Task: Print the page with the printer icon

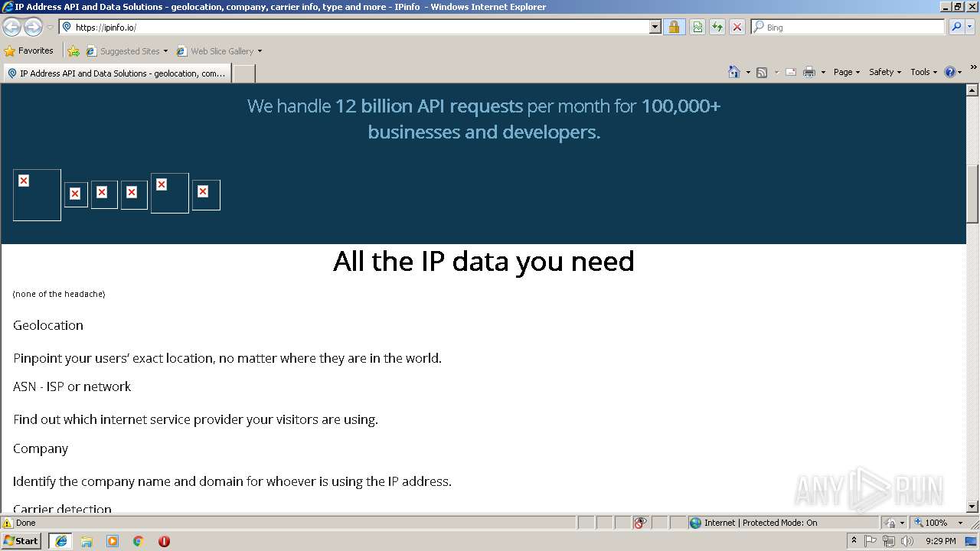Action: pyautogui.click(x=809, y=72)
